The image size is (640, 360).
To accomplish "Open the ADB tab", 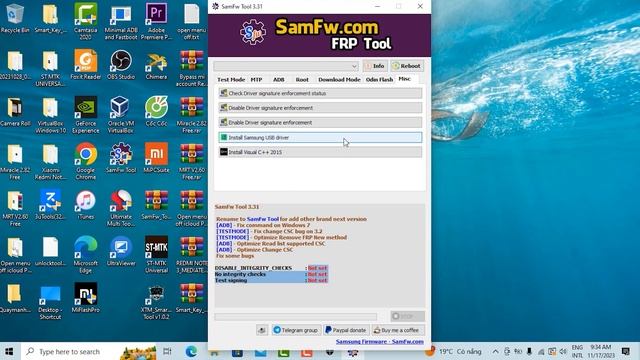I will [278, 79].
